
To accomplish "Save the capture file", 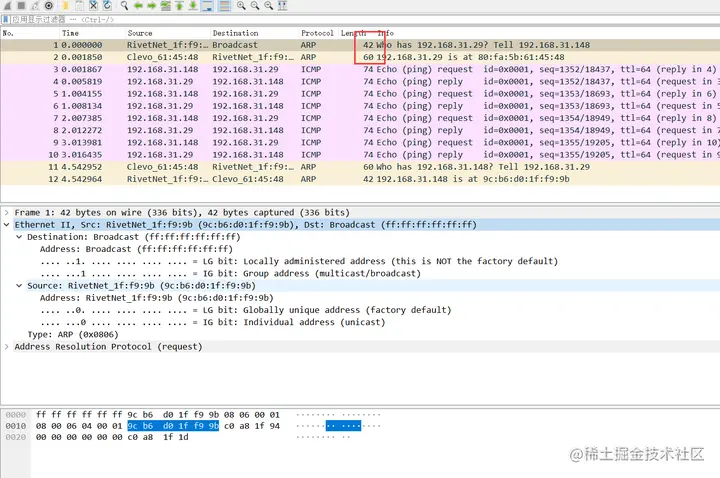I will [79, 6].
